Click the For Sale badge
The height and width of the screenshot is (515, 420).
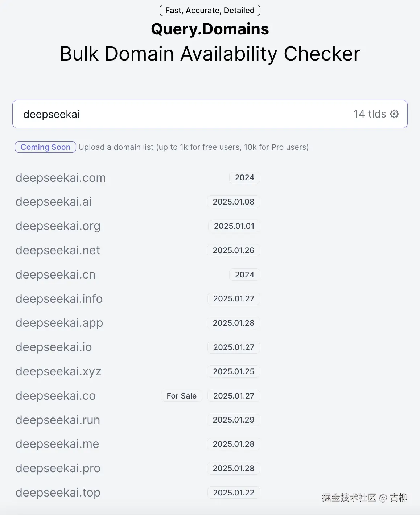(x=181, y=396)
